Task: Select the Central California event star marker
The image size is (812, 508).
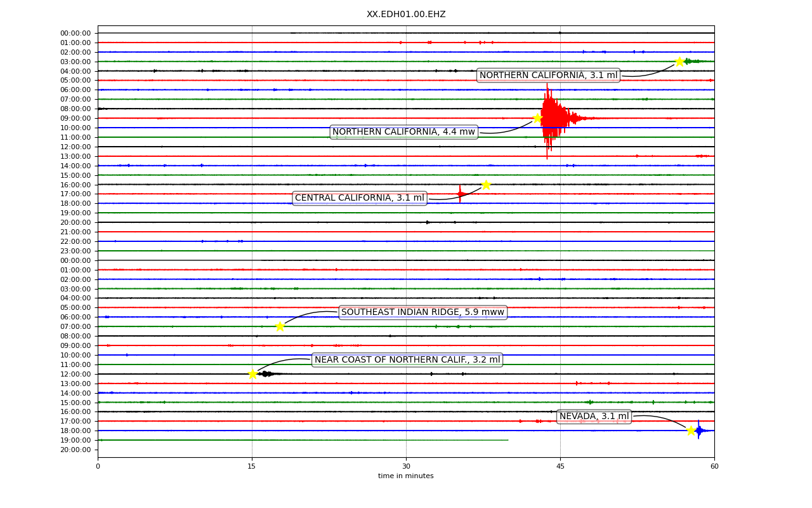Action: (486, 185)
